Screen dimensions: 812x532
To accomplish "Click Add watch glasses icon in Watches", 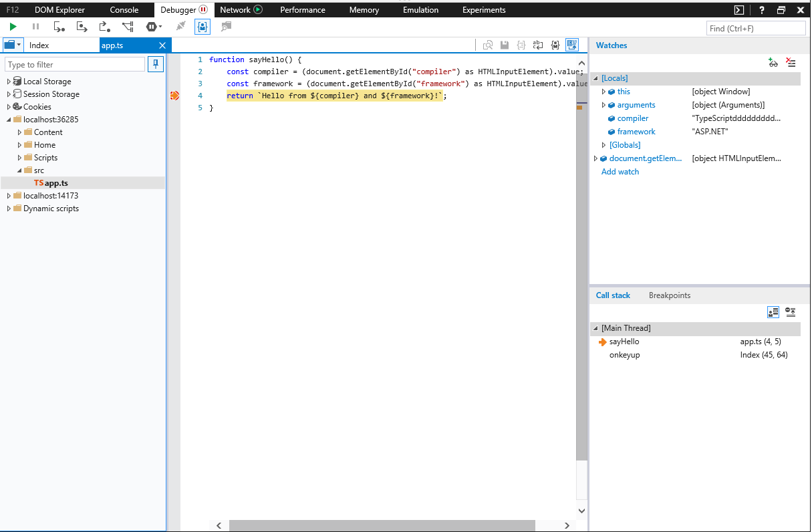I will pyautogui.click(x=773, y=62).
